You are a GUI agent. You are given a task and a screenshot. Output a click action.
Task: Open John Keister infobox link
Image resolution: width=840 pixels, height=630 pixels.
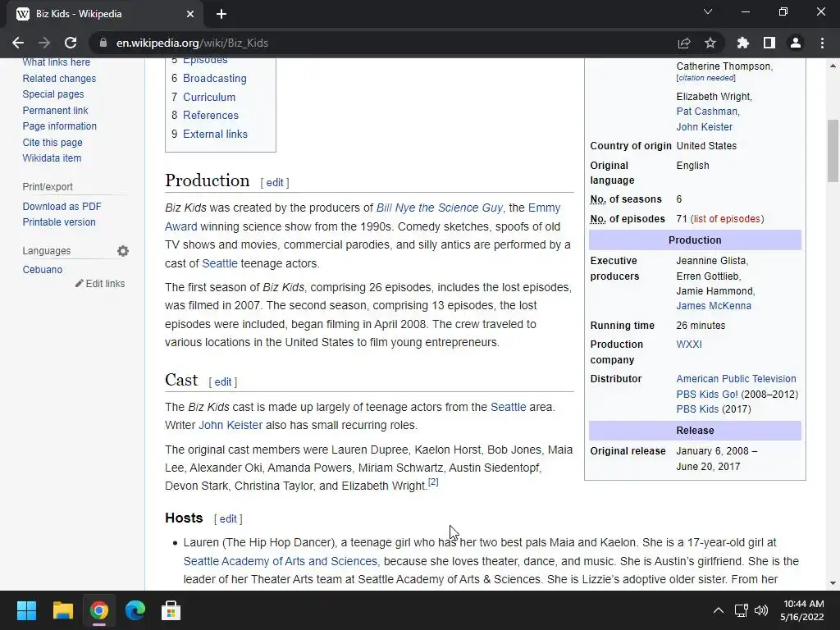705,127
